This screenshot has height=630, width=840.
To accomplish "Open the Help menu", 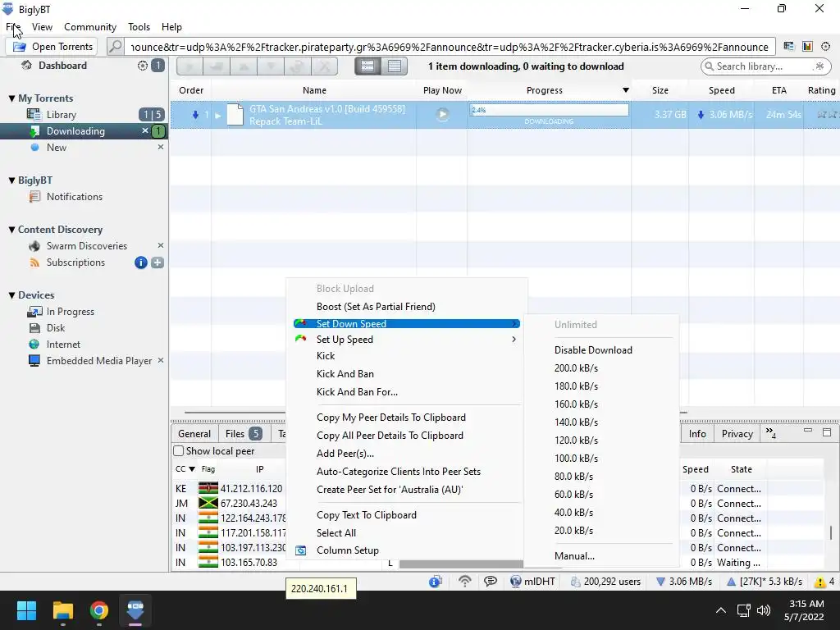I will coord(171,27).
